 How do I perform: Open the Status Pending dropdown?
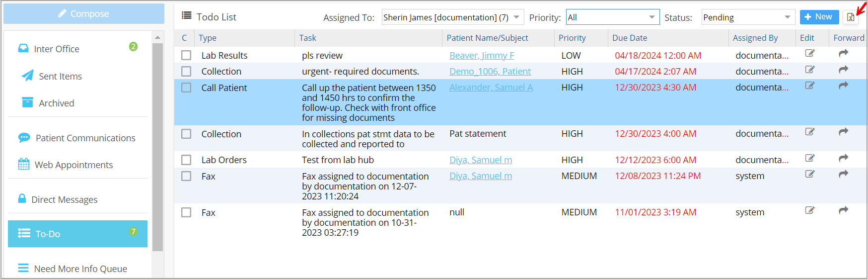[748, 17]
